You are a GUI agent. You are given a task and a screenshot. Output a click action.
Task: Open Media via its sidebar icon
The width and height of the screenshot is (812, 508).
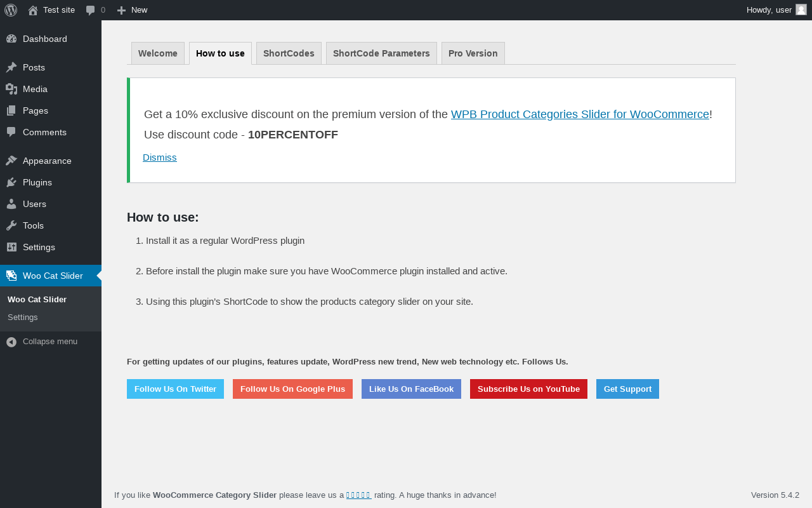[x=11, y=89]
